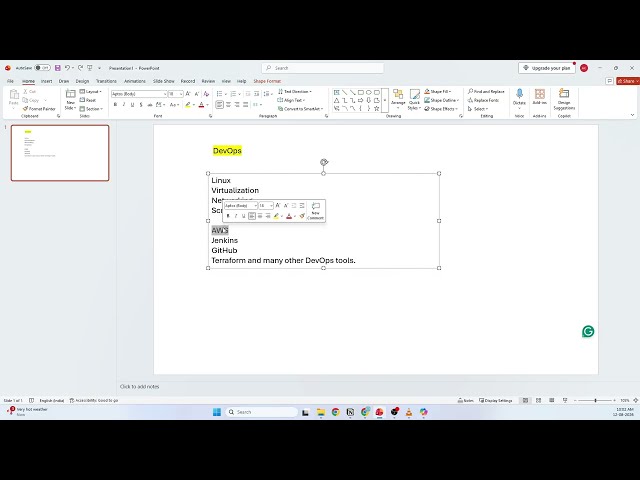Decrease list indent level in ribbon

[248, 94]
